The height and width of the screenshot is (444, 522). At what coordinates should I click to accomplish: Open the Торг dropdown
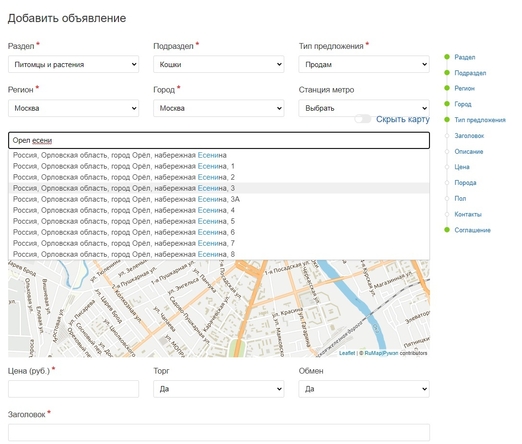(219, 389)
